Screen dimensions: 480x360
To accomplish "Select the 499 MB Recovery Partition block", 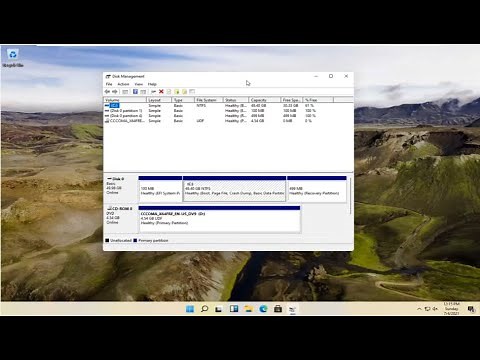I will click(317, 189).
